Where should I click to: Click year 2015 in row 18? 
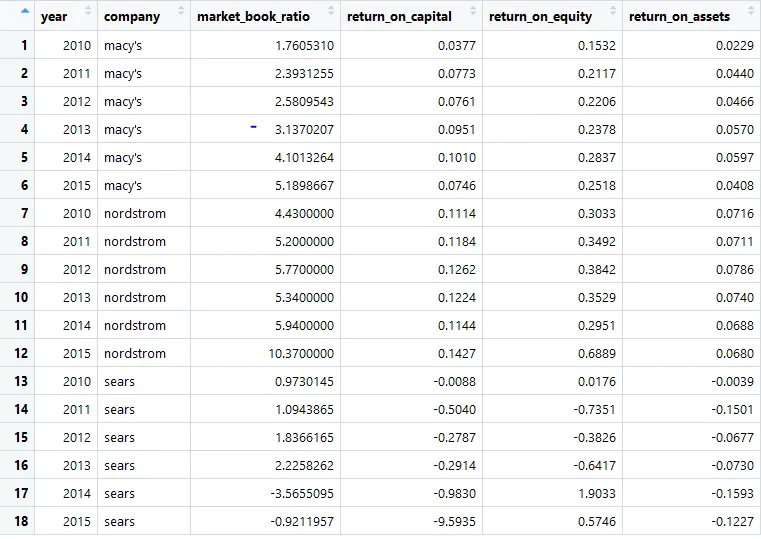tap(77, 522)
